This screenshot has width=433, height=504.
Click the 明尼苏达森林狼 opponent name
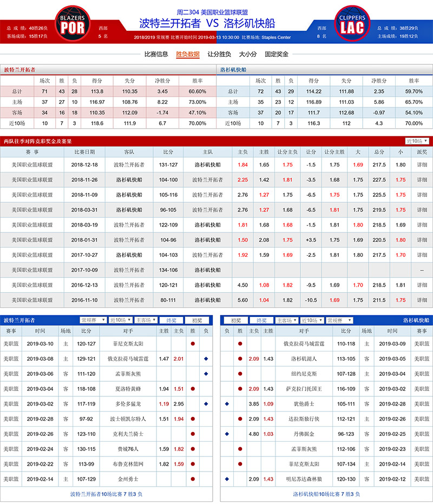point(304,479)
